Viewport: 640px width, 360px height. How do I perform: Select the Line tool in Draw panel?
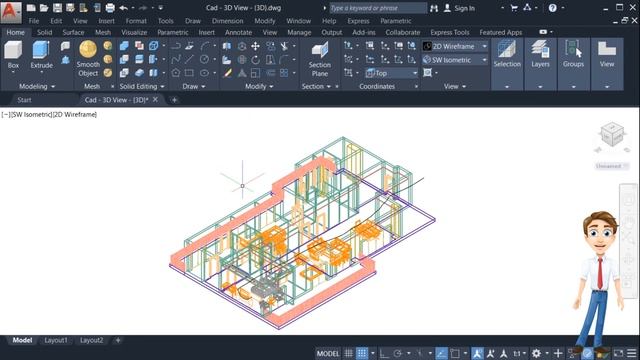click(189, 60)
